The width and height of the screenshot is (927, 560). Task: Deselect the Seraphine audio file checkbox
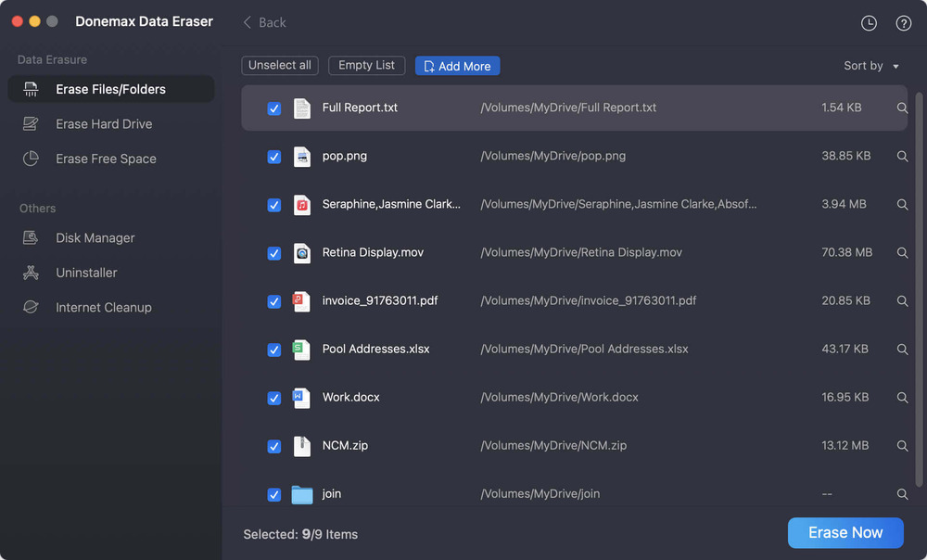[x=273, y=205]
